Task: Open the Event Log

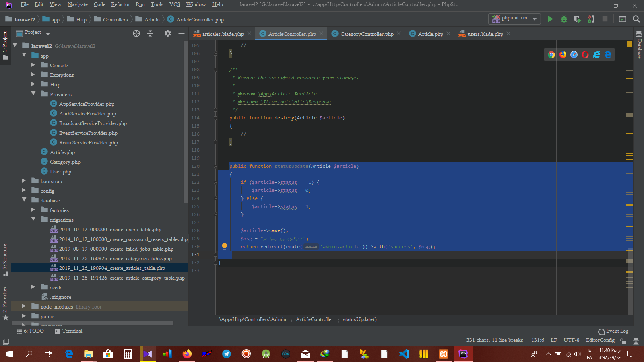Action: coord(613,331)
